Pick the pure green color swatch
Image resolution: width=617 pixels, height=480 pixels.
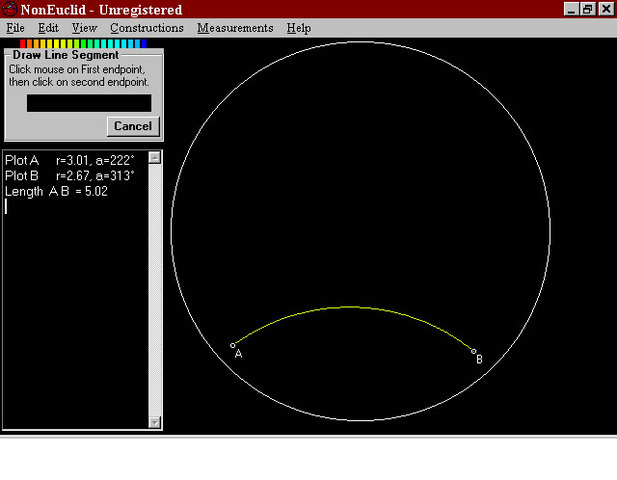coord(83,43)
